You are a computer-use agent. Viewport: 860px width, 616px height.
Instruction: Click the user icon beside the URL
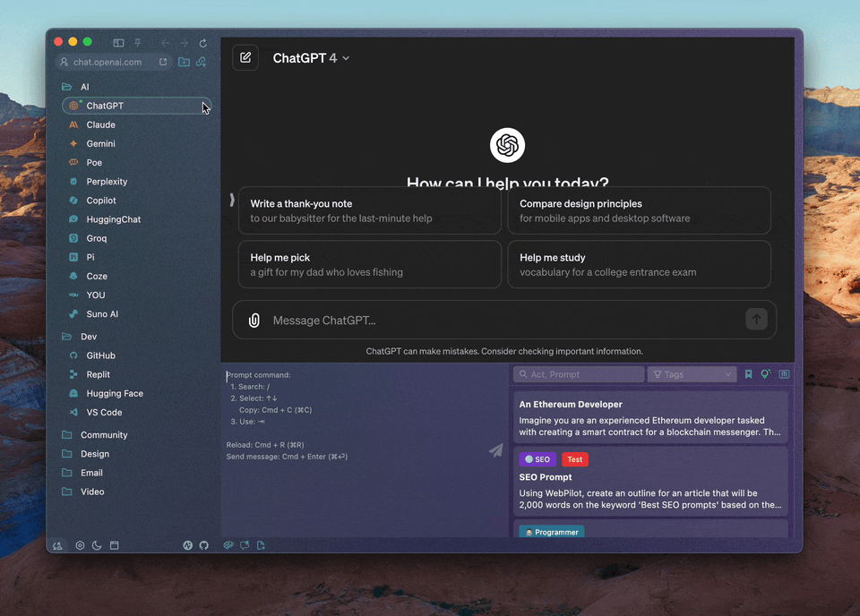coord(64,62)
